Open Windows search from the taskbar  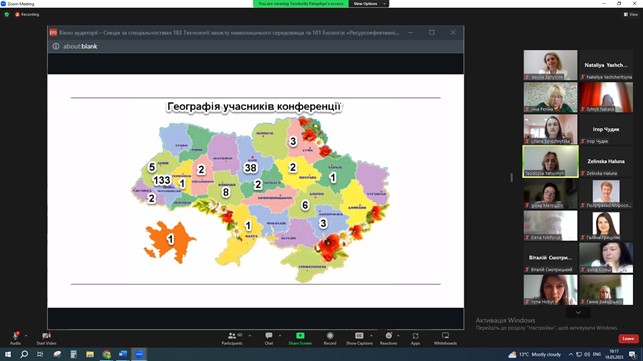point(24,354)
